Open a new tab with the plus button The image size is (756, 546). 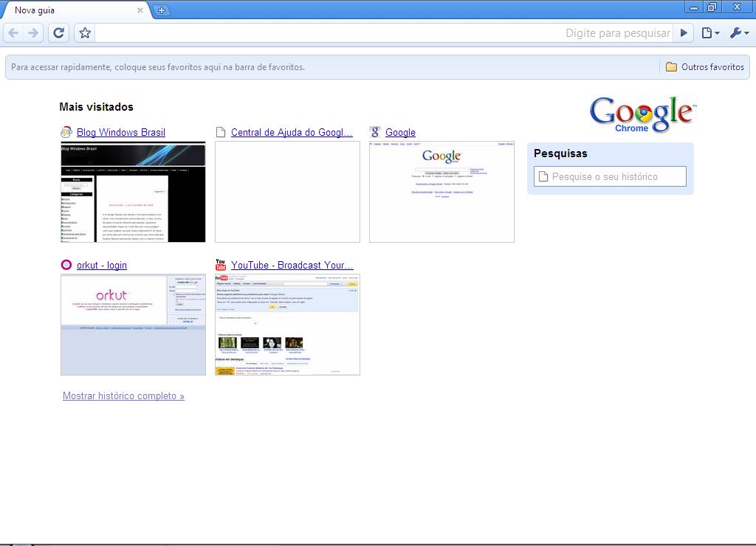162,10
